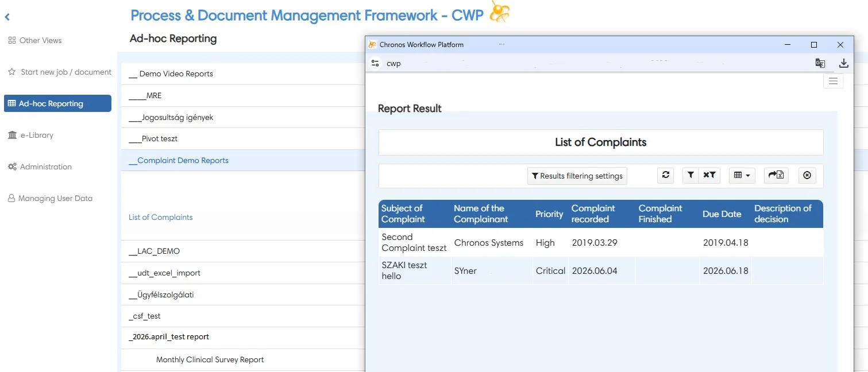The width and height of the screenshot is (868, 372).
Task: Expand the __ Demo Video Reports group
Action: [171, 73]
